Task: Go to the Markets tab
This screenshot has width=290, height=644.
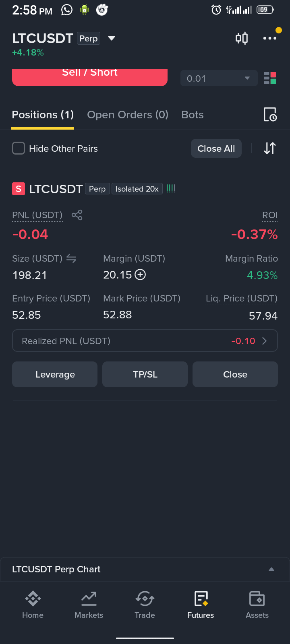Action: (89, 605)
